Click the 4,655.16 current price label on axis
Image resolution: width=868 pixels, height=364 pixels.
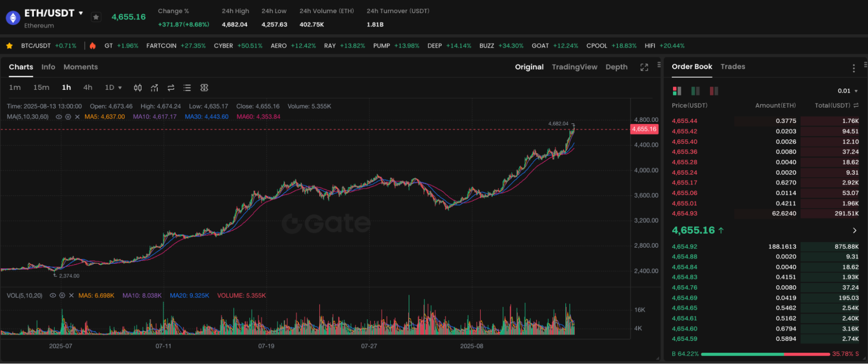(x=644, y=129)
